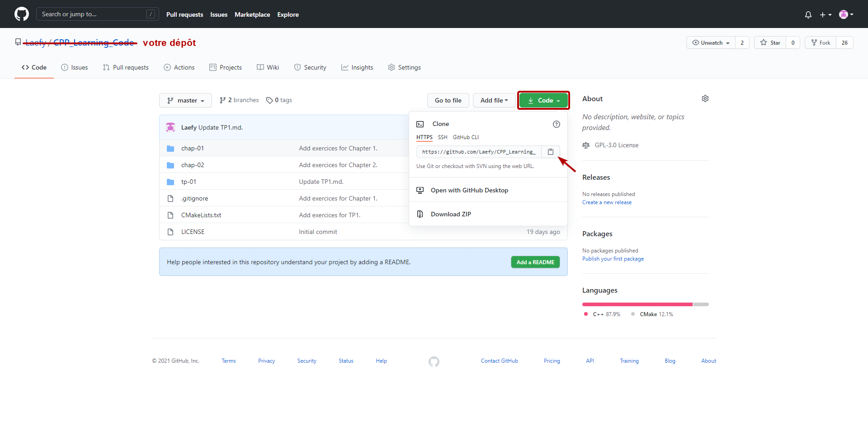This screenshot has height=425, width=868.
Task: Switch to the repository Issues tab
Action: [x=75, y=67]
